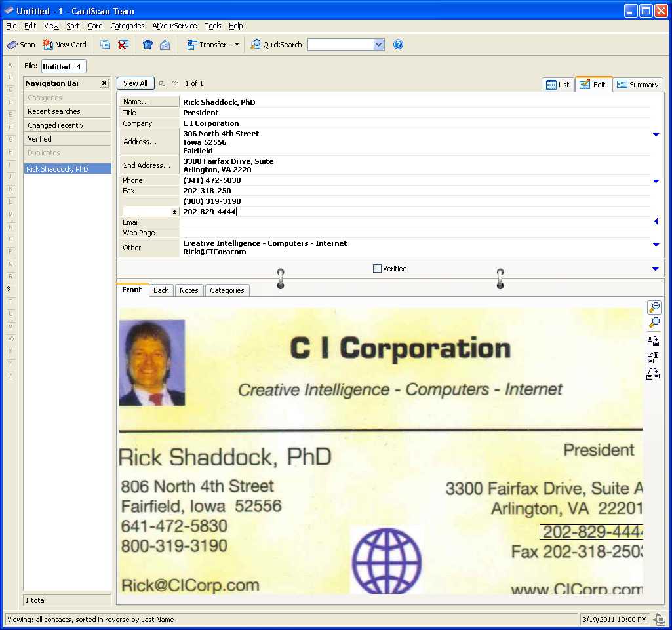Switch to the List view tab

coord(558,85)
